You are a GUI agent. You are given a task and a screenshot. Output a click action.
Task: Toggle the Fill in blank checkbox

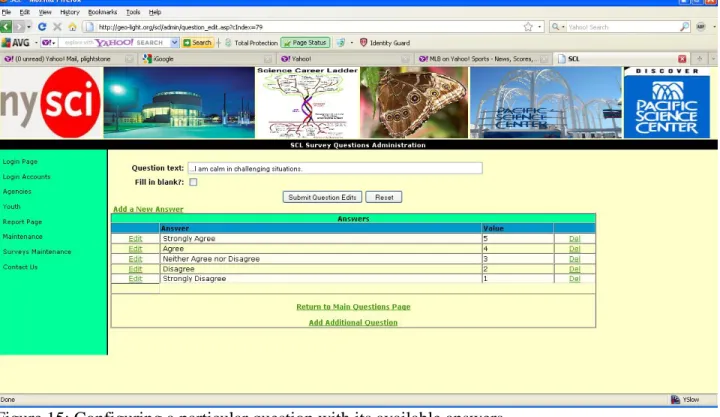(193, 182)
